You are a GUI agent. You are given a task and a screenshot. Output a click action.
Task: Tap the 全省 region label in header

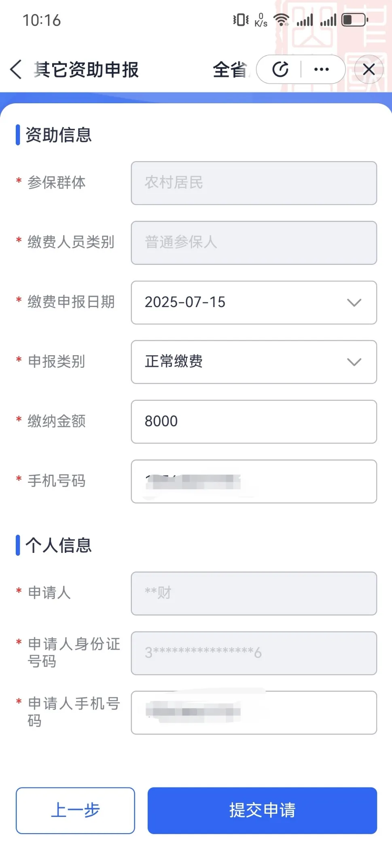coord(229,69)
